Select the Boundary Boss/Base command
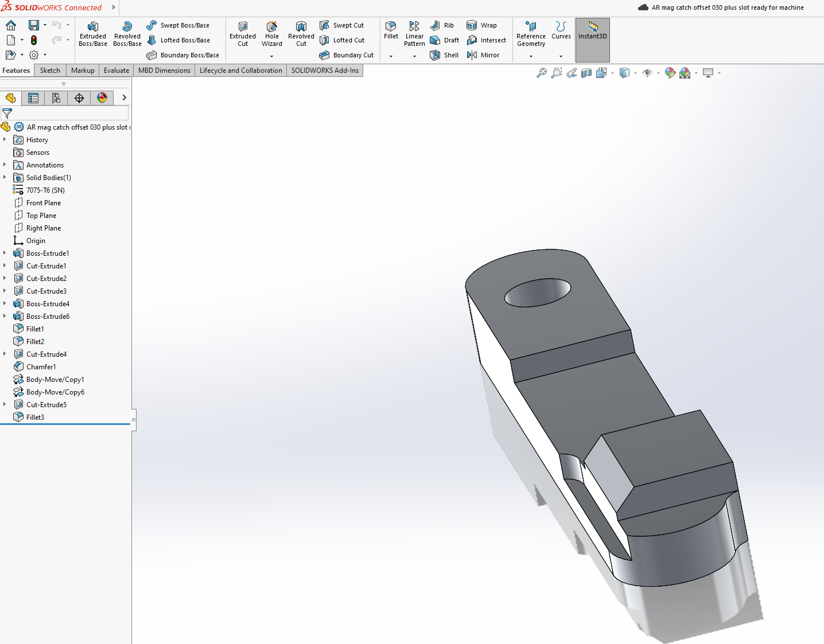Viewport: 824px width, 644px height. (x=183, y=55)
